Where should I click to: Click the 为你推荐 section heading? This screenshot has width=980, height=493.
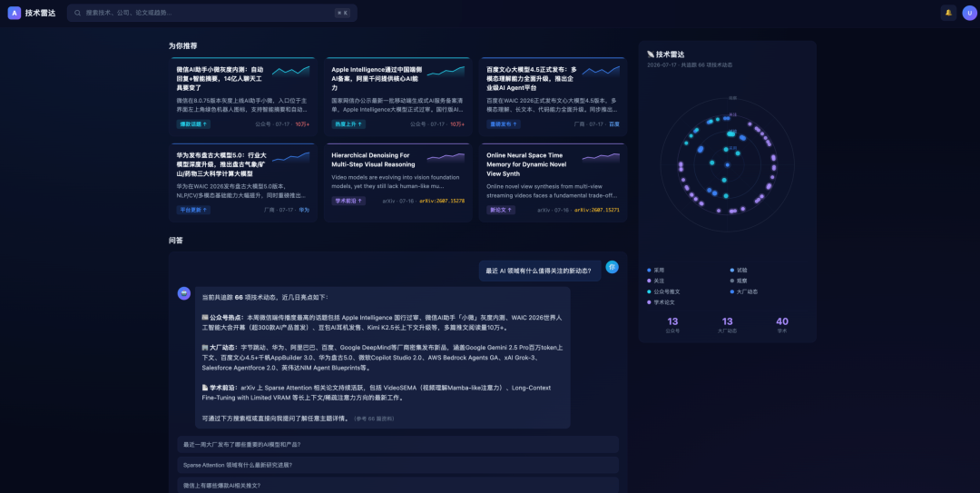(x=182, y=45)
